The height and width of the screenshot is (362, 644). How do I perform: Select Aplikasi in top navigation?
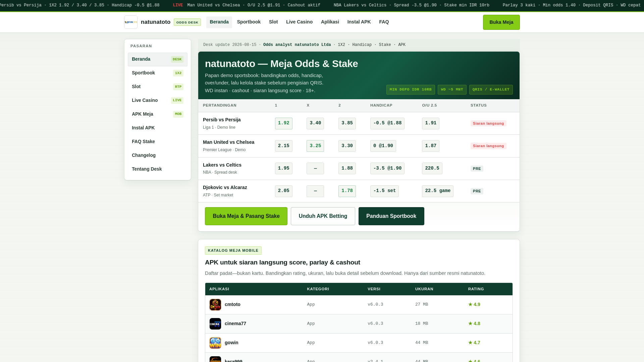click(x=330, y=22)
